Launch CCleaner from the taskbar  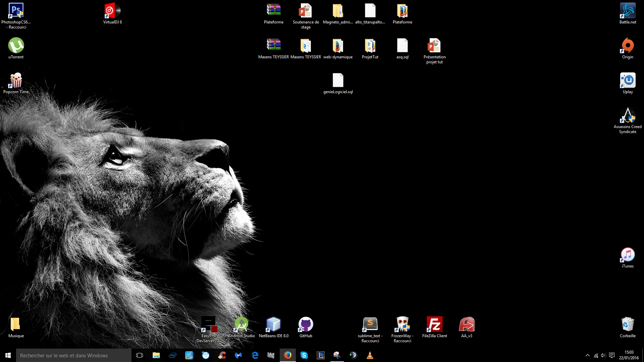point(222,355)
